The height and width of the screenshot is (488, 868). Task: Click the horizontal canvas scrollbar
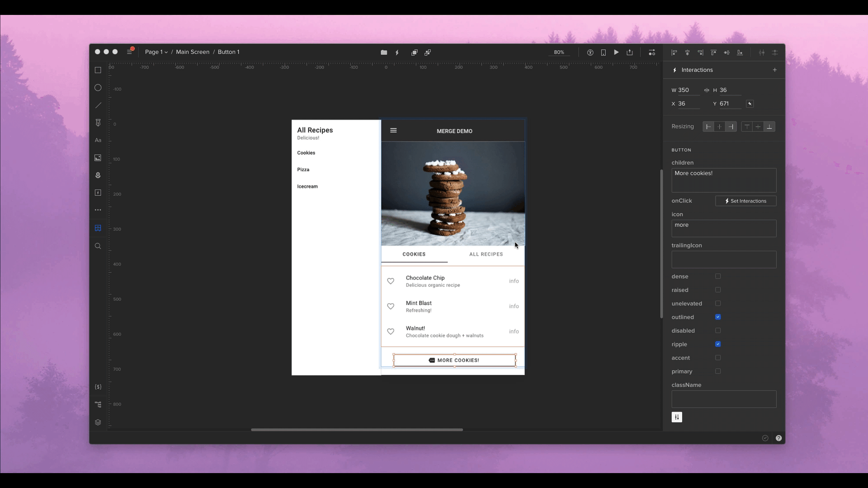pyautogui.click(x=357, y=430)
